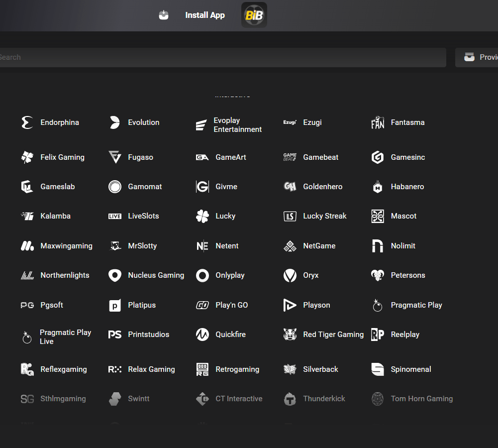The width and height of the screenshot is (498, 448).
Task: Choose Pragmatic Play Live provider
Action: (x=56, y=337)
